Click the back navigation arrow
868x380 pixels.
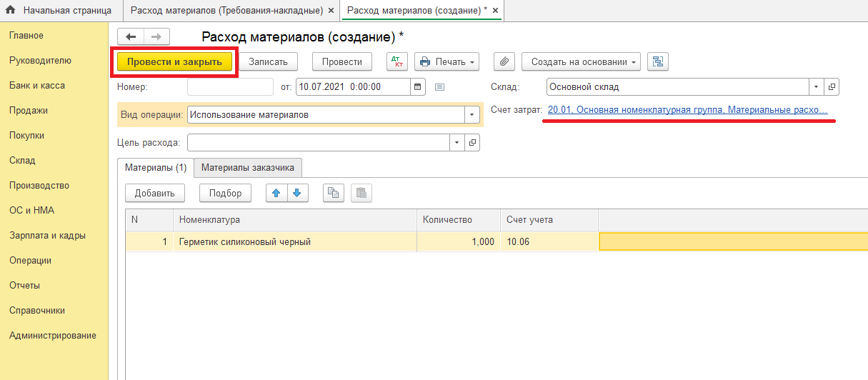(131, 37)
